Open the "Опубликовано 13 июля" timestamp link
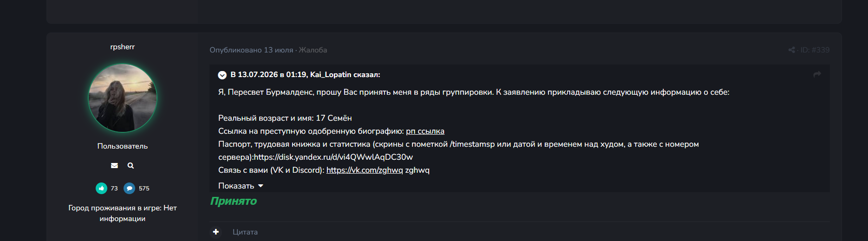The height and width of the screenshot is (241, 868). coord(251,50)
